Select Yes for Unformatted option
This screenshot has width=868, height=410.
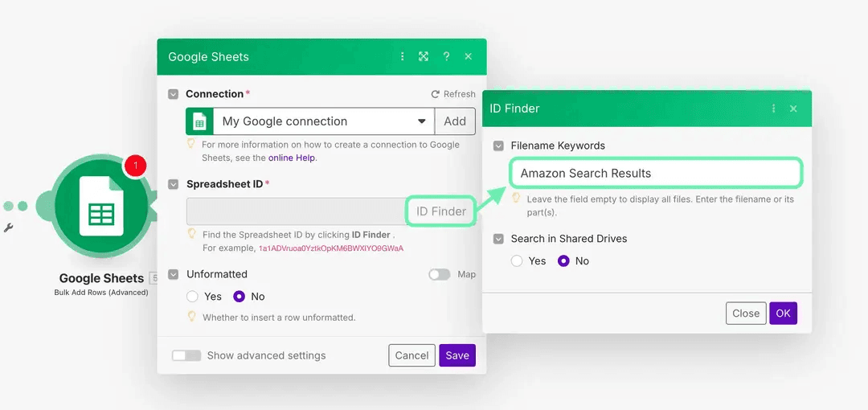click(194, 297)
